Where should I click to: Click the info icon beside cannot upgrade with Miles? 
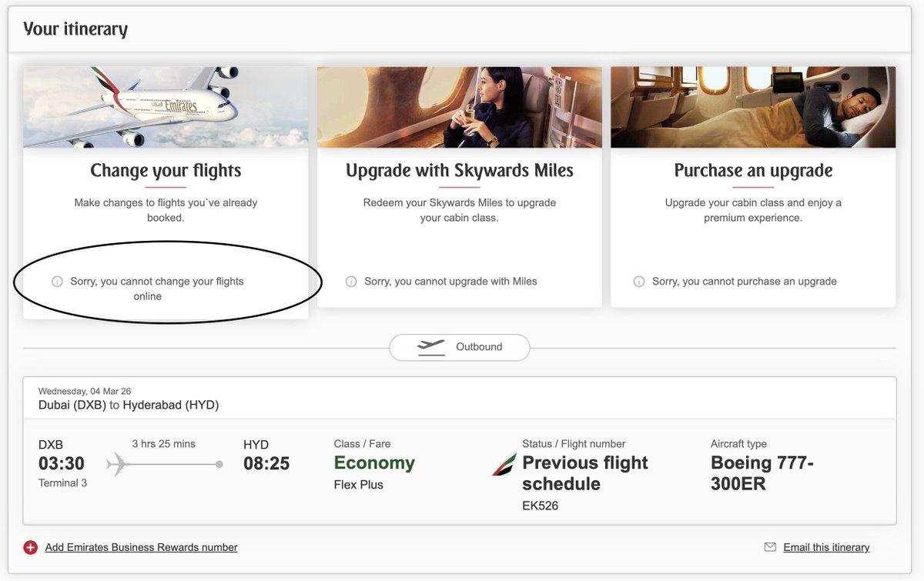pyautogui.click(x=351, y=282)
